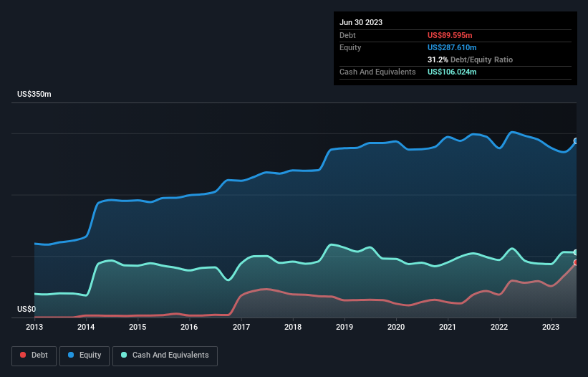
Task: Click the white Equity endpoint marker at Jun 2023
Action: (576, 141)
